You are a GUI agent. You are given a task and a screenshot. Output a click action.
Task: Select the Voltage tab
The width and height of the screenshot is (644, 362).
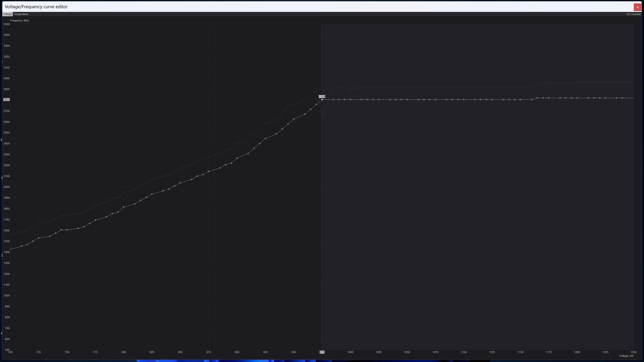tap(8, 14)
